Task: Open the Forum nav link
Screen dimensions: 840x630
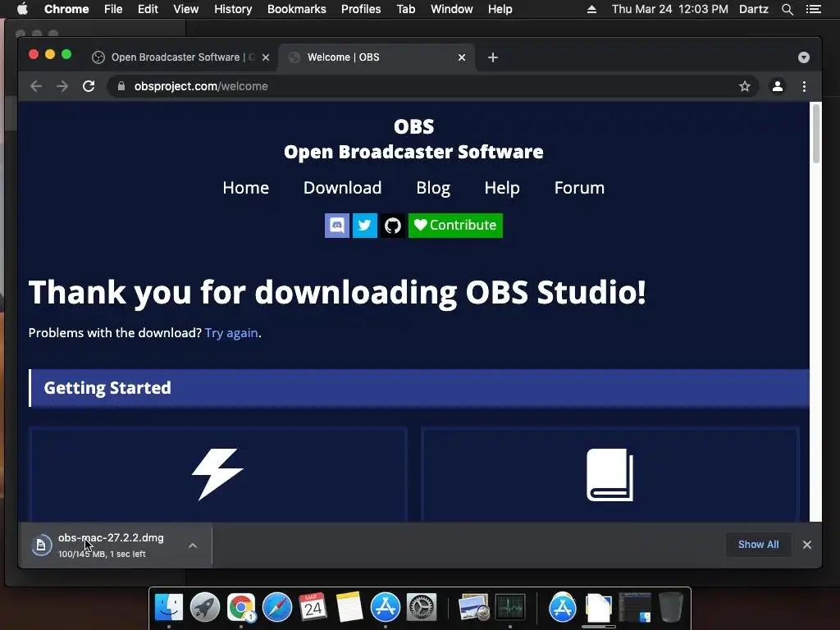Action: pyautogui.click(x=580, y=188)
